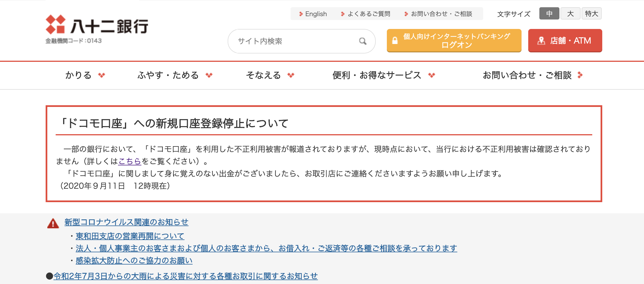This screenshot has height=284, width=644.
Task: Click the 店舗・ATM button
Action: [565, 40]
